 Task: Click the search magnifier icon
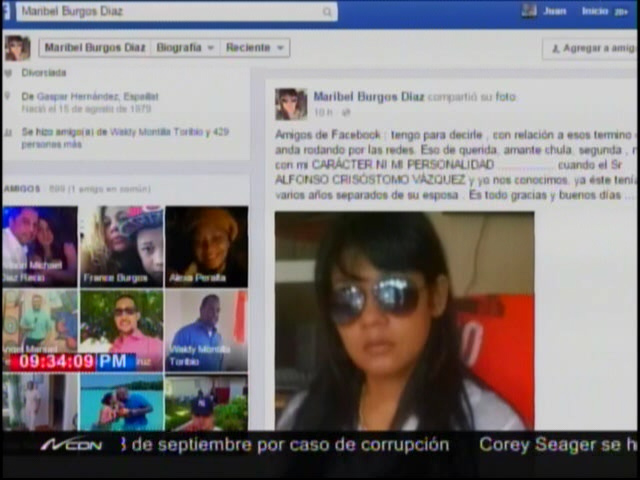click(x=327, y=12)
